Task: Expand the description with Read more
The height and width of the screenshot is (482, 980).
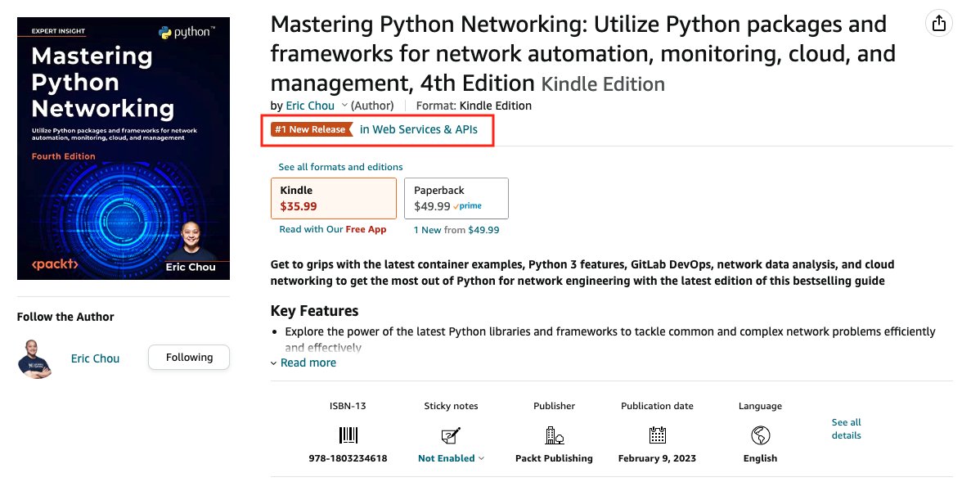Action: (x=303, y=363)
